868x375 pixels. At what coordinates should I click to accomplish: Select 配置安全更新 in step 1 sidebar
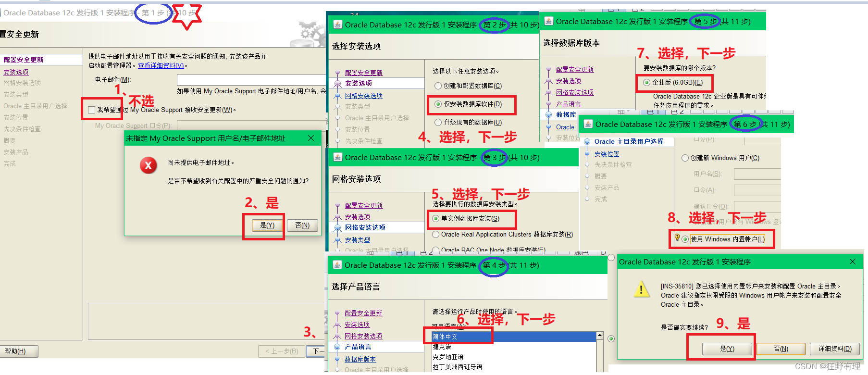pyautogui.click(x=24, y=60)
